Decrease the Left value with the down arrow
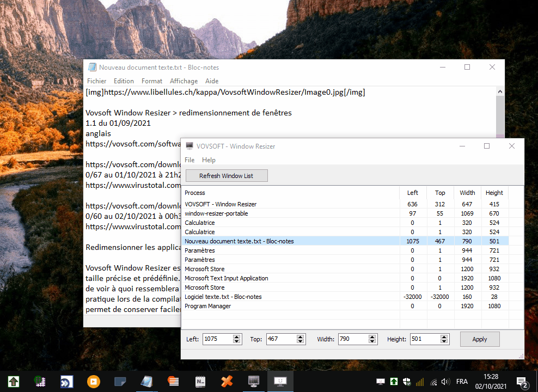The height and width of the screenshot is (392, 538). (x=237, y=341)
